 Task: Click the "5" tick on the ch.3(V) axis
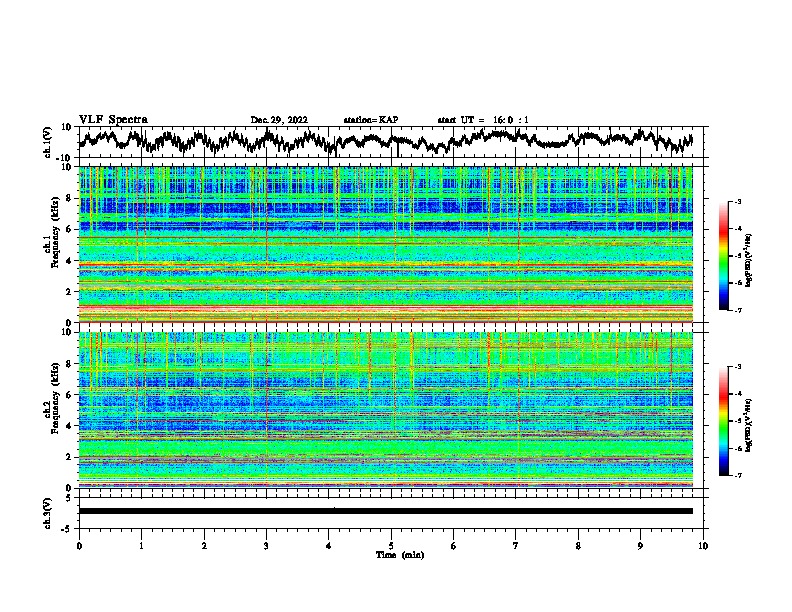(69, 498)
